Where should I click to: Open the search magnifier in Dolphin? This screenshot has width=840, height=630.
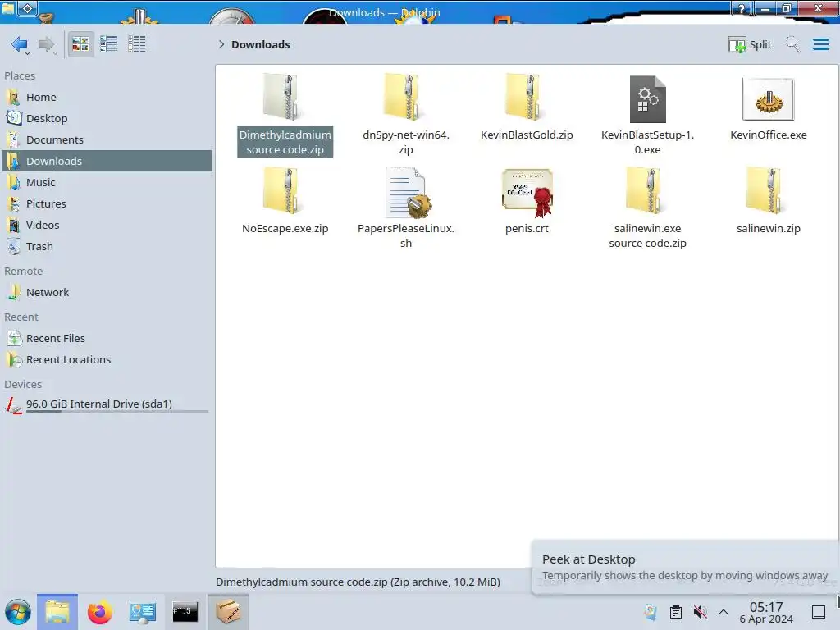coord(792,44)
